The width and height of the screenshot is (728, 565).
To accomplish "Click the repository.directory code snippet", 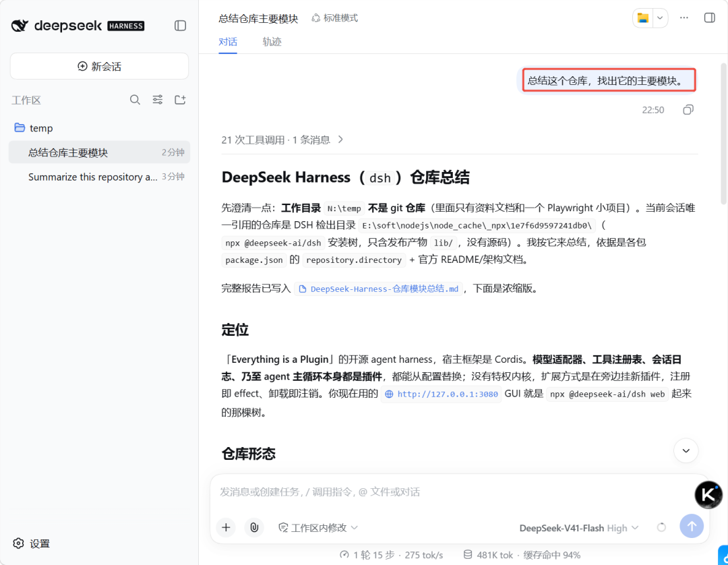I will [354, 260].
